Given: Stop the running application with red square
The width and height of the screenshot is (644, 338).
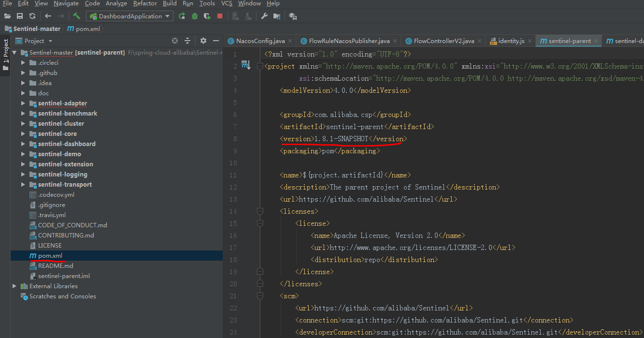Looking at the screenshot, I should [220, 16].
